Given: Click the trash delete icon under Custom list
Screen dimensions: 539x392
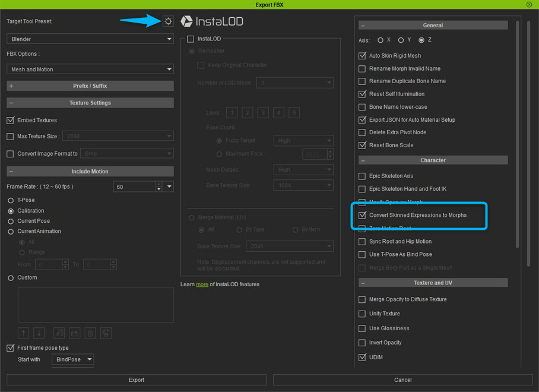Looking at the screenshot, I should point(90,333).
